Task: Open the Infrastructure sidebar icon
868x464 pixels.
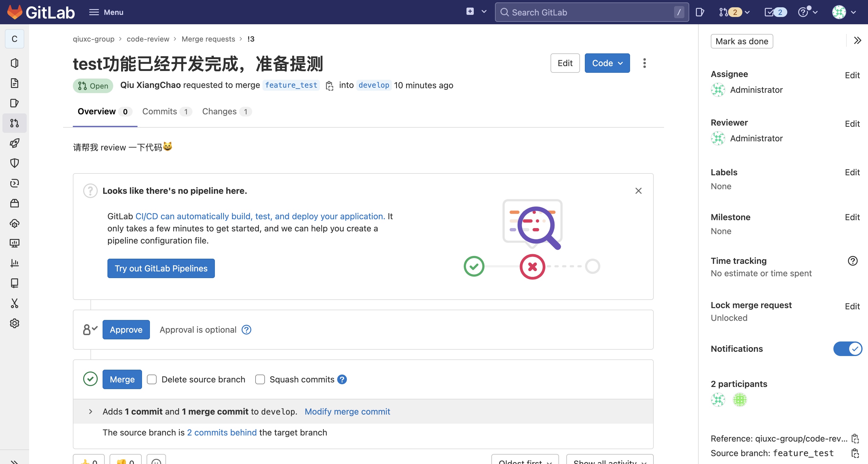Action: point(15,223)
